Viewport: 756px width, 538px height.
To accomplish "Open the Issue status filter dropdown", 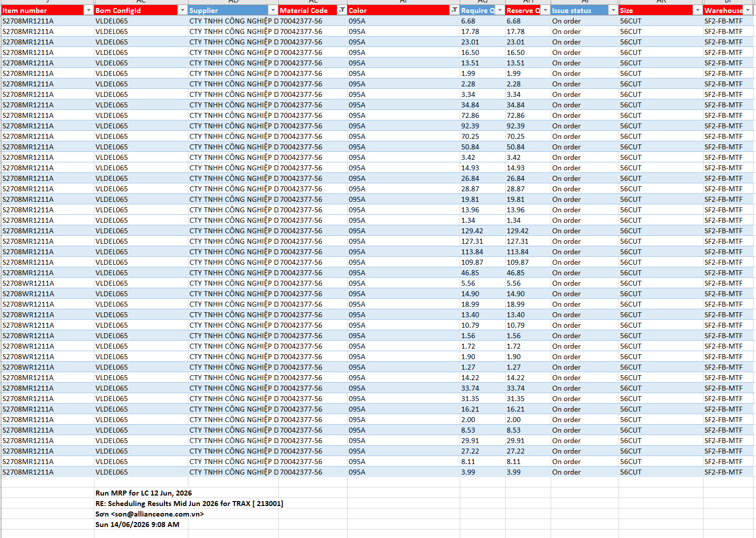I will [613, 10].
